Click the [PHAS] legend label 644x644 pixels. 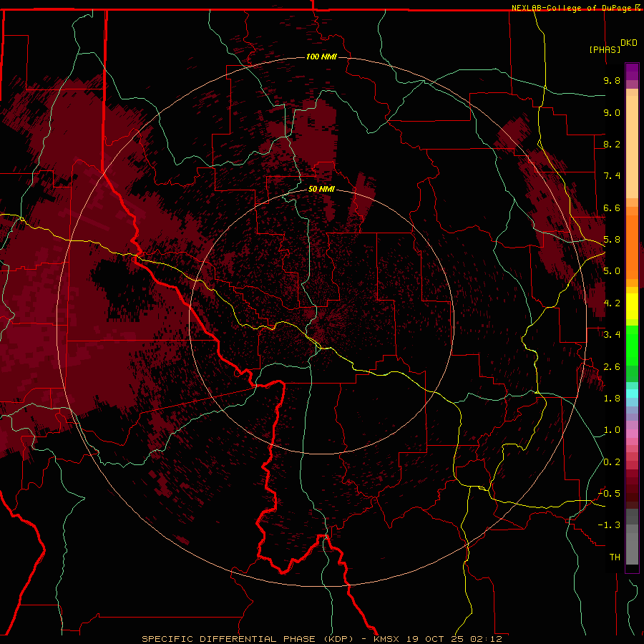[x=605, y=49]
